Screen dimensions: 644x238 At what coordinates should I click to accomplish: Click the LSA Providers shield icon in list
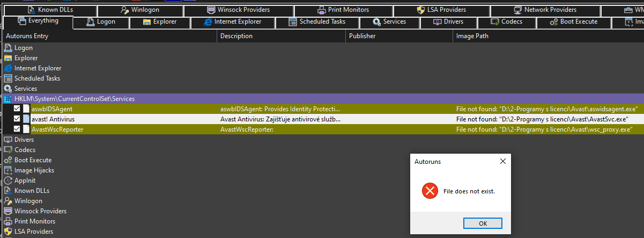point(8,232)
